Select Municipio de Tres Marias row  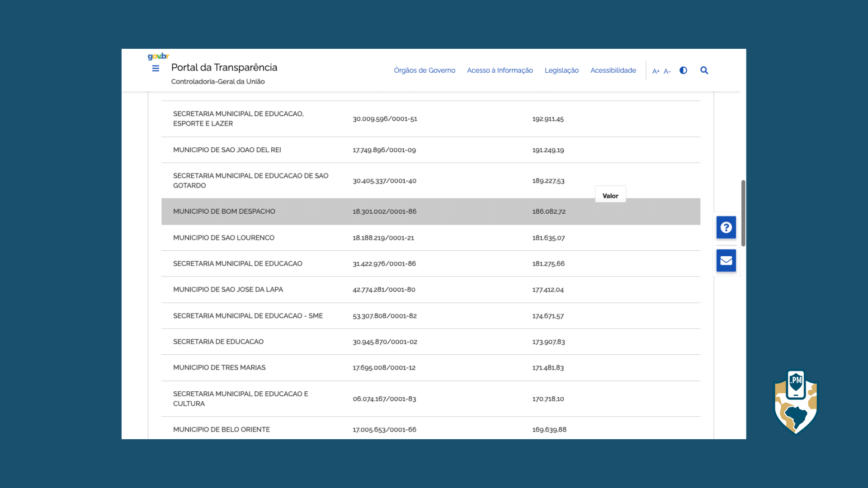pyautogui.click(x=219, y=368)
